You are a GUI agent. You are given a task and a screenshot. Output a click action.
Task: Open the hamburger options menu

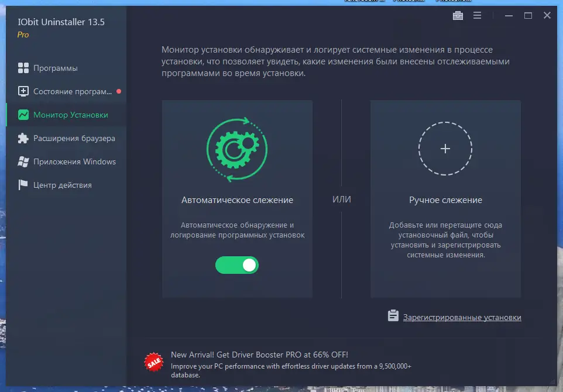(x=477, y=15)
